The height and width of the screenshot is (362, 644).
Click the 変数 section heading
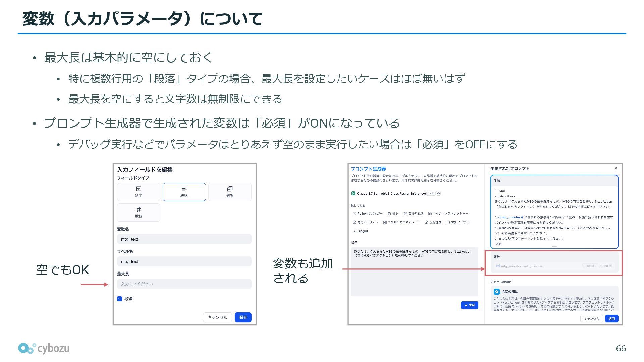click(497, 257)
